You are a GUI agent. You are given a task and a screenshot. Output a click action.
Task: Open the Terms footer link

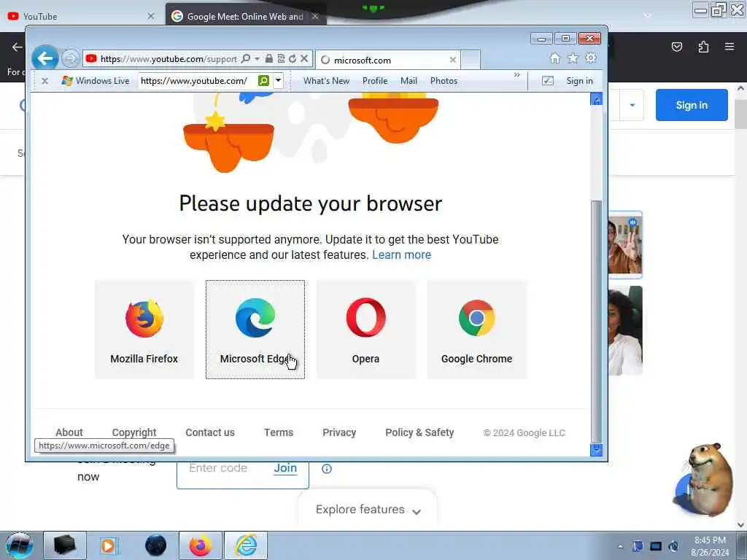click(x=279, y=432)
